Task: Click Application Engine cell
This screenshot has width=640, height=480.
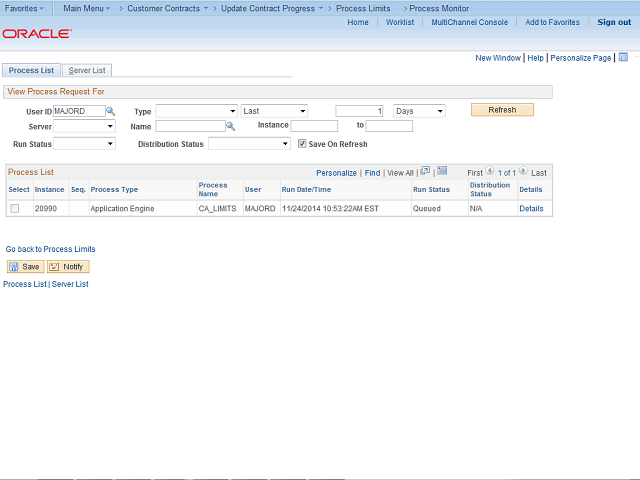Action: click(x=122, y=209)
